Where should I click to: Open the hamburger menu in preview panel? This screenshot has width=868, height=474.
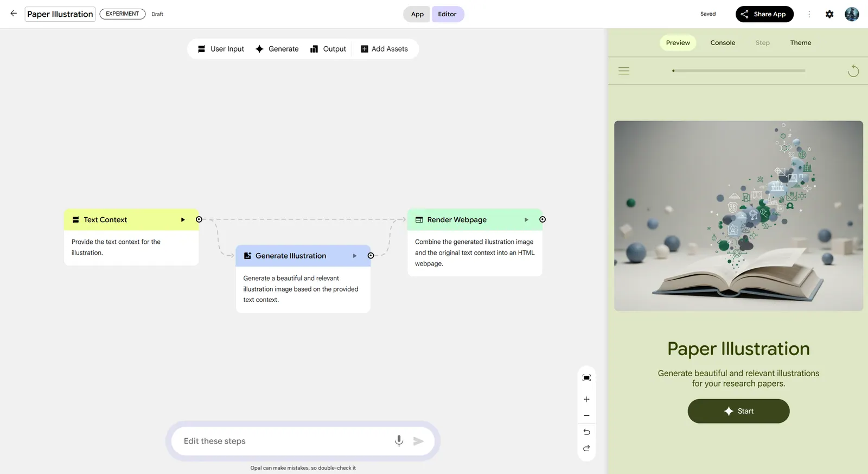pos(624,71)
